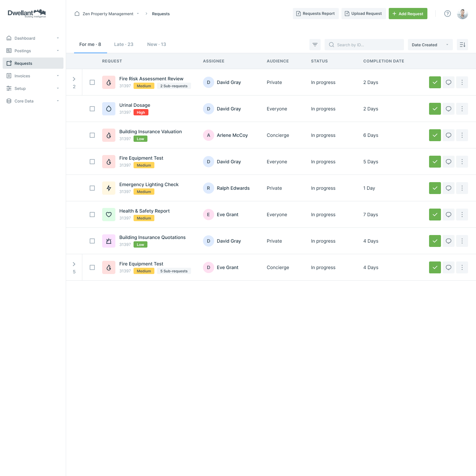Tick the Emergency Lighting Check checkbox
This screenshot has height=476, width=476.
click(x=92, y=188)
